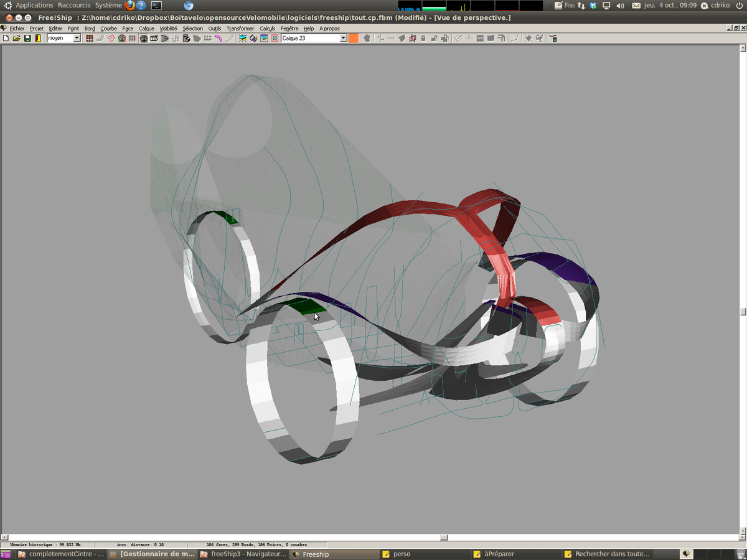Toggle the grid display icon
Viewport: 747px width, 560px height.
click(x=133, y=39)
